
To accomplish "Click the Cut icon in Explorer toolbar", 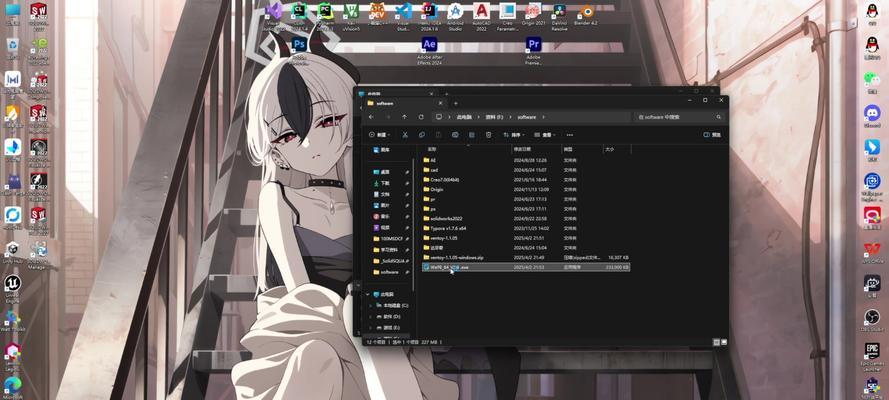I will click(x=405, y=135).
